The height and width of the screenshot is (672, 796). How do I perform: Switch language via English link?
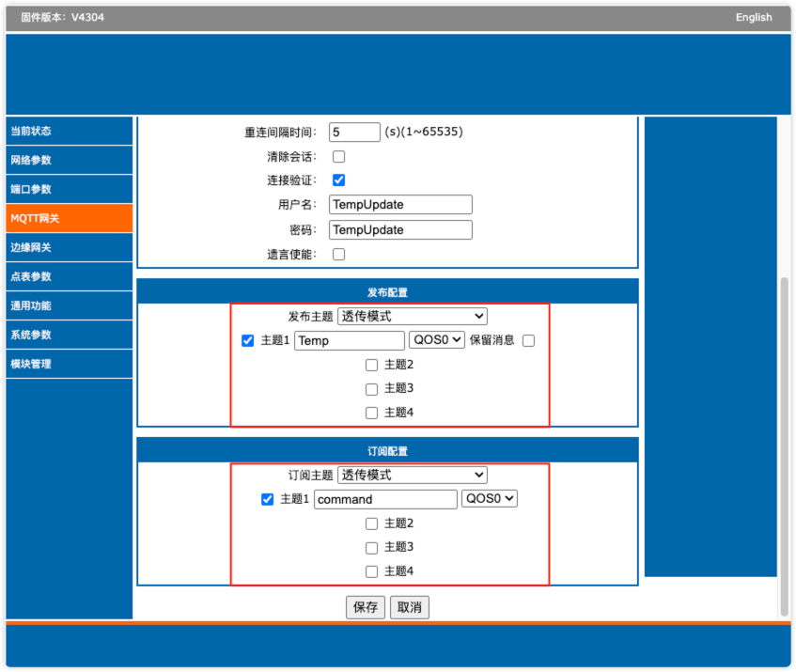tap(754, 17)
